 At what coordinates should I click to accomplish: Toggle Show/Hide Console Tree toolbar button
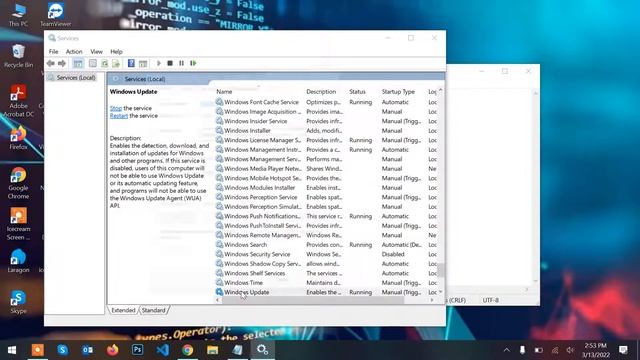pyautogui.click(x=78, y=63)
